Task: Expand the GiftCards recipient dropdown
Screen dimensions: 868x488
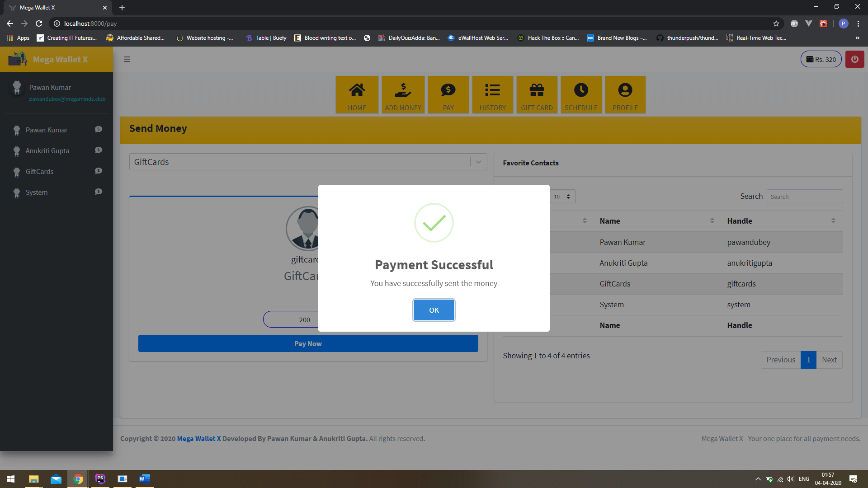Action: coord(478,162)
